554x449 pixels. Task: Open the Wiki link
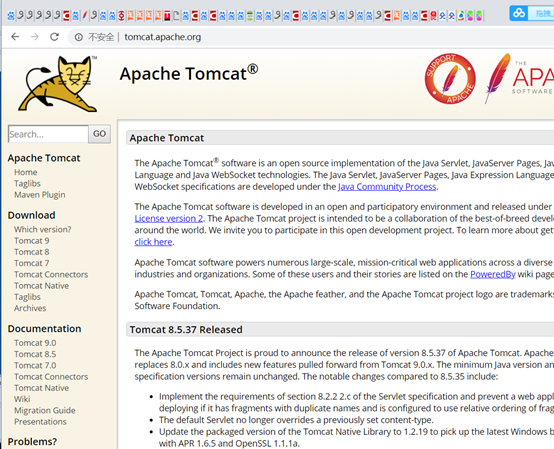point(22,399)
